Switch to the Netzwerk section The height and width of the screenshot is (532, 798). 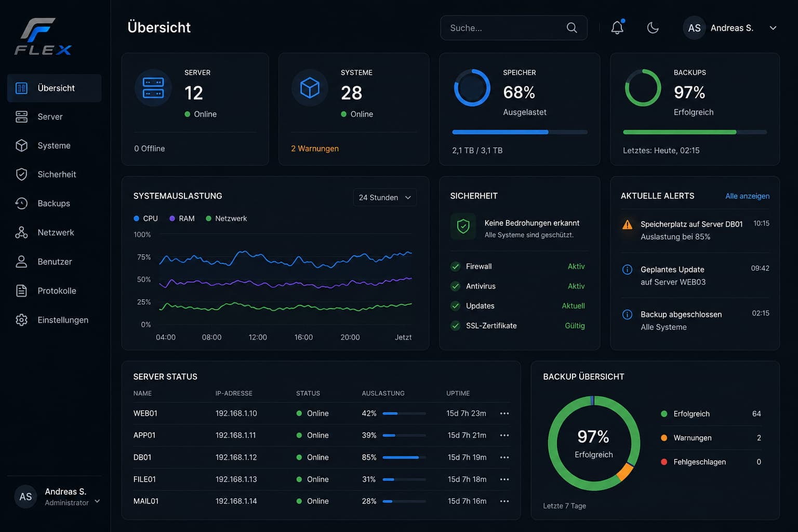coord(54,232)
